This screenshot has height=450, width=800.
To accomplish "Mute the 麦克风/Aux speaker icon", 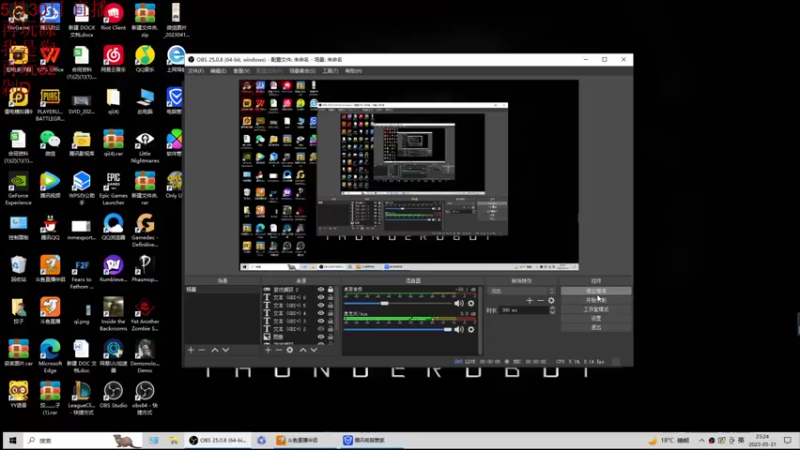I will 459,330.
